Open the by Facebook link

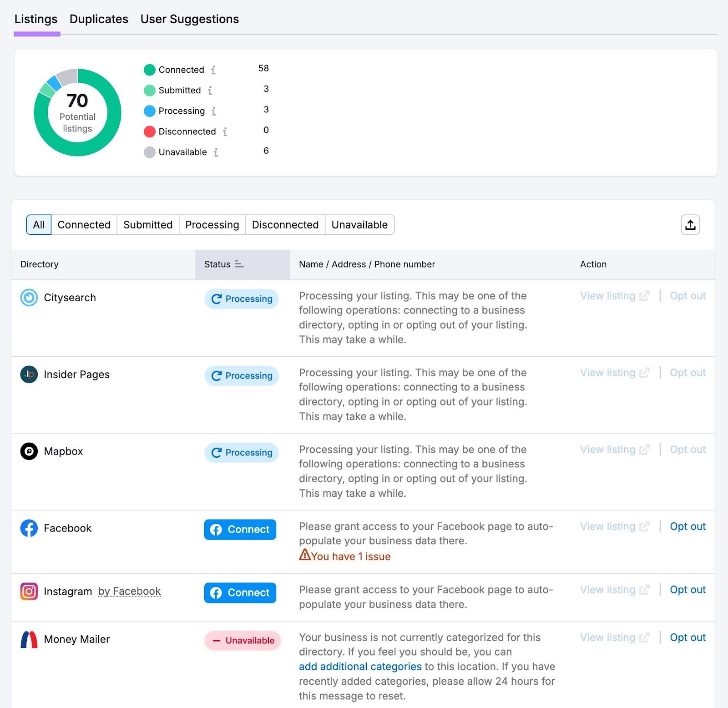click(129, 592)
